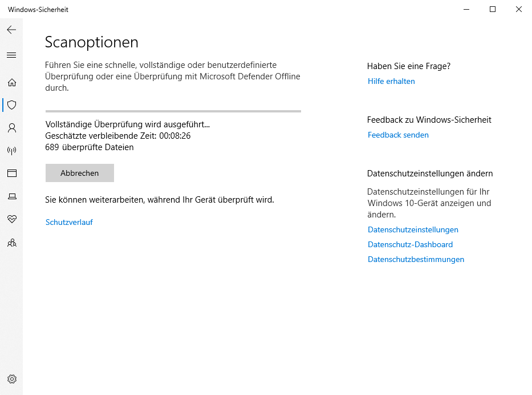Open device performance and health heart icon

[11, 219]
